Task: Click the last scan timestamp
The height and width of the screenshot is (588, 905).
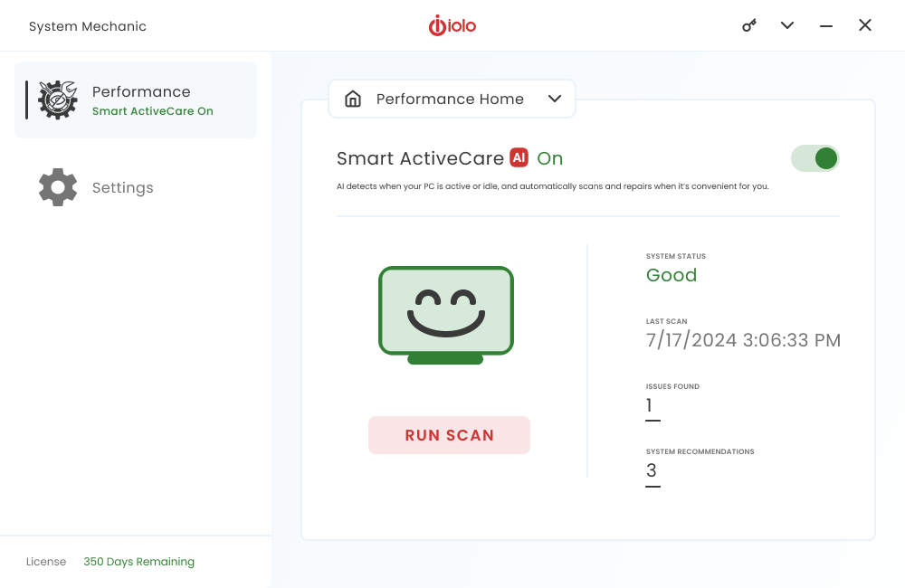Action: click(x=743, y=341)
